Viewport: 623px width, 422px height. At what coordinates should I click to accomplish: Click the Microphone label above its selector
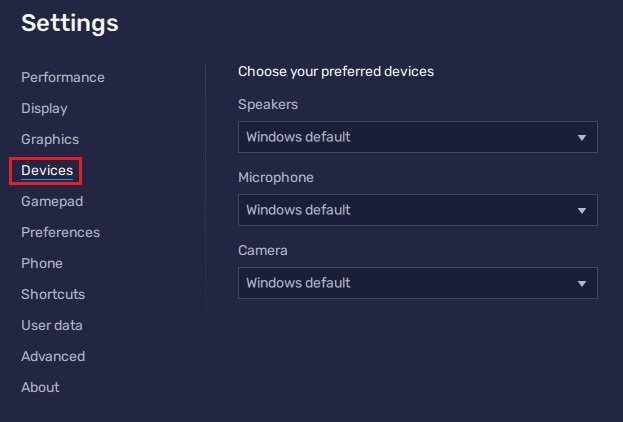(x=275, y=177)
